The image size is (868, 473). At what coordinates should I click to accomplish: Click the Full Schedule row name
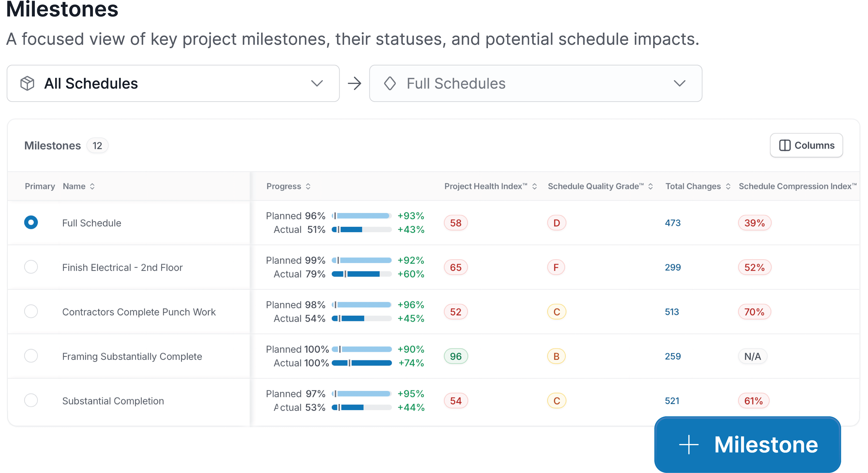[92, 223]
